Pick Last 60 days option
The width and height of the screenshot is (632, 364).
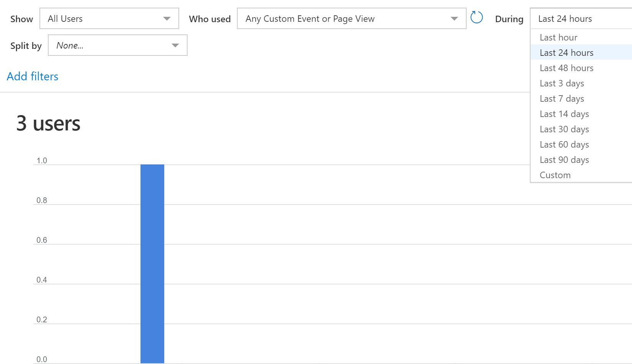[564, 144]
